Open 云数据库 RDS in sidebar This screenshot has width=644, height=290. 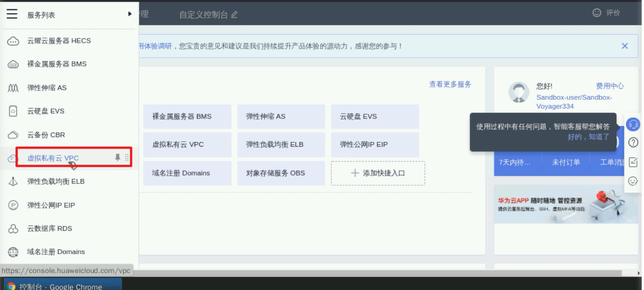click(50, 229)
